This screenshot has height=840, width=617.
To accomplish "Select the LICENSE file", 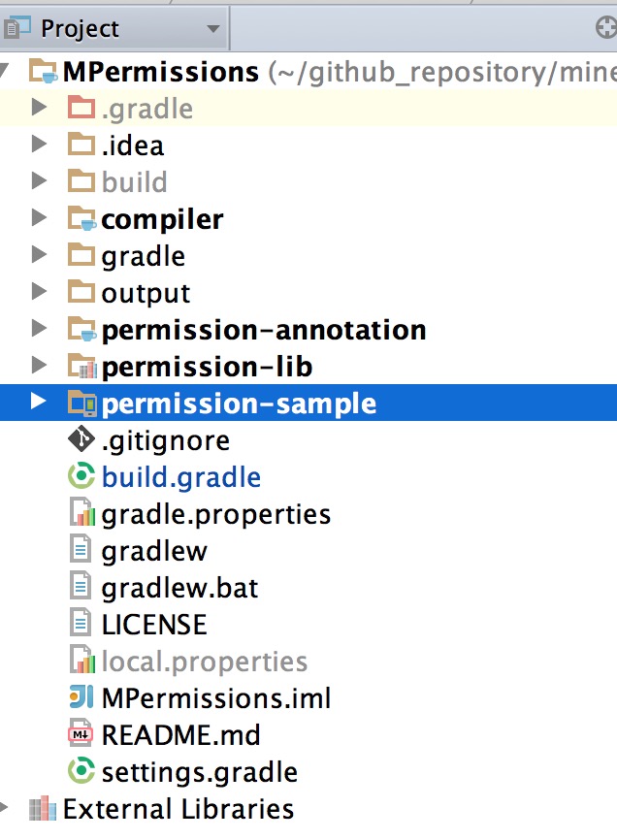I will pos(154,625).
